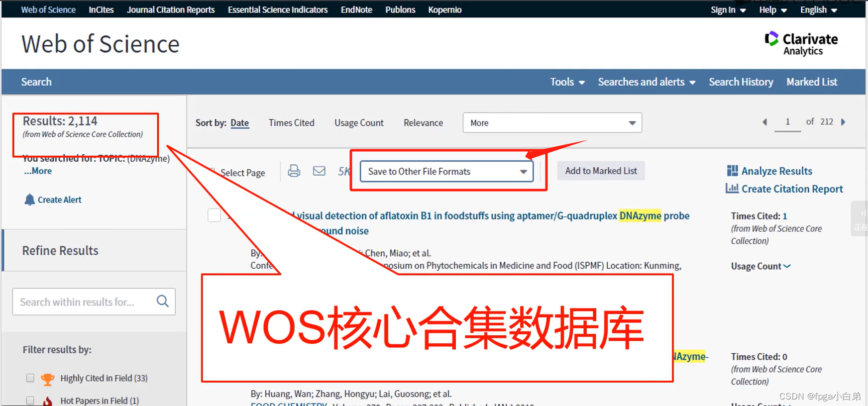868x406 pixels.
Task: Open Publons in top bar
Action: coord(400,10)
